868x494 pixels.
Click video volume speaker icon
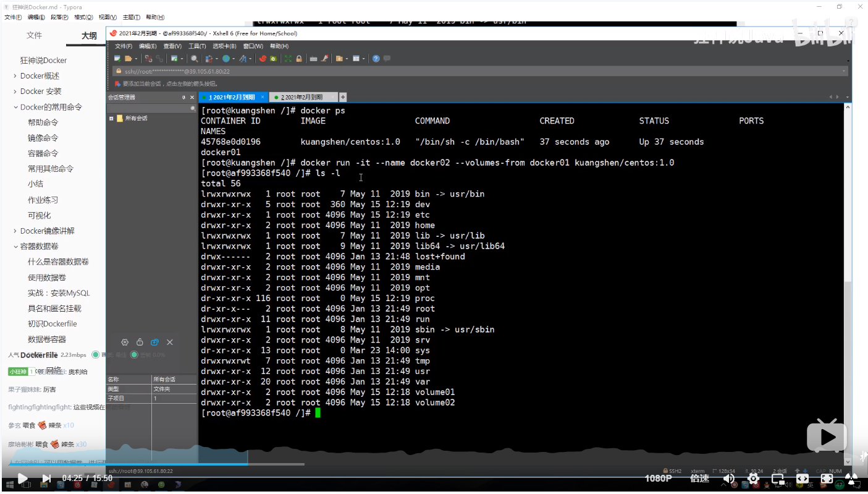click(729, 478)
